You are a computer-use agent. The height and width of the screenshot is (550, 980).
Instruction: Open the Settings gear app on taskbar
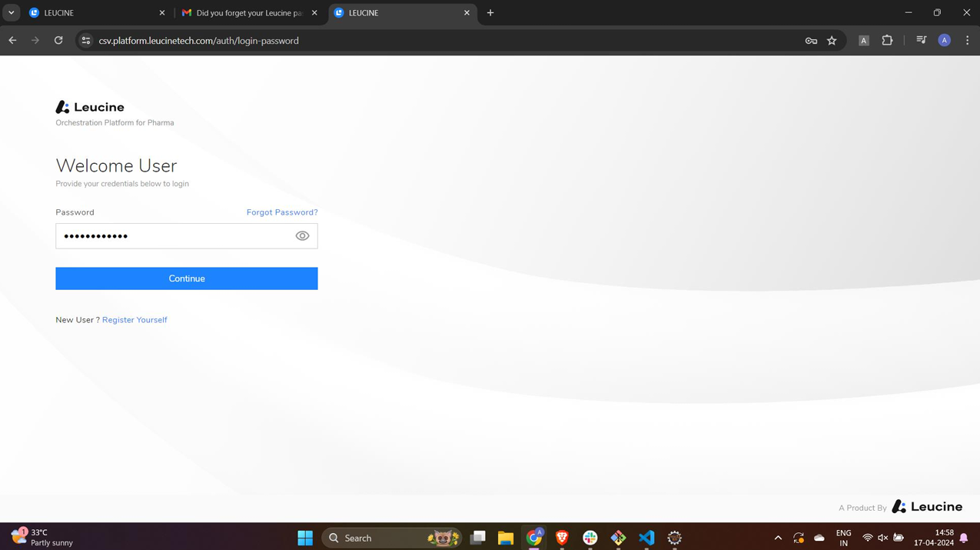(674, 538)
